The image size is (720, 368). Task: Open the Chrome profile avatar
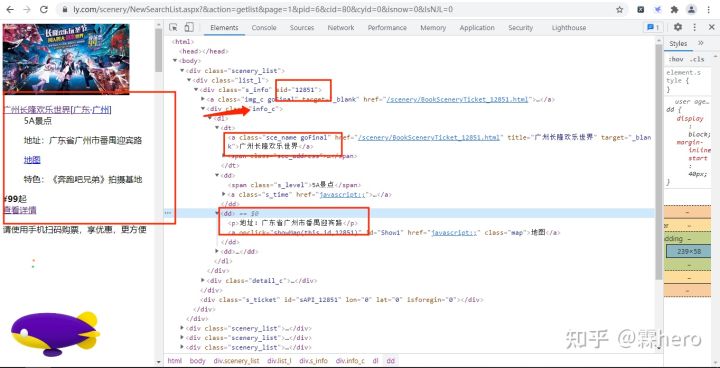(x=691, y=9)
